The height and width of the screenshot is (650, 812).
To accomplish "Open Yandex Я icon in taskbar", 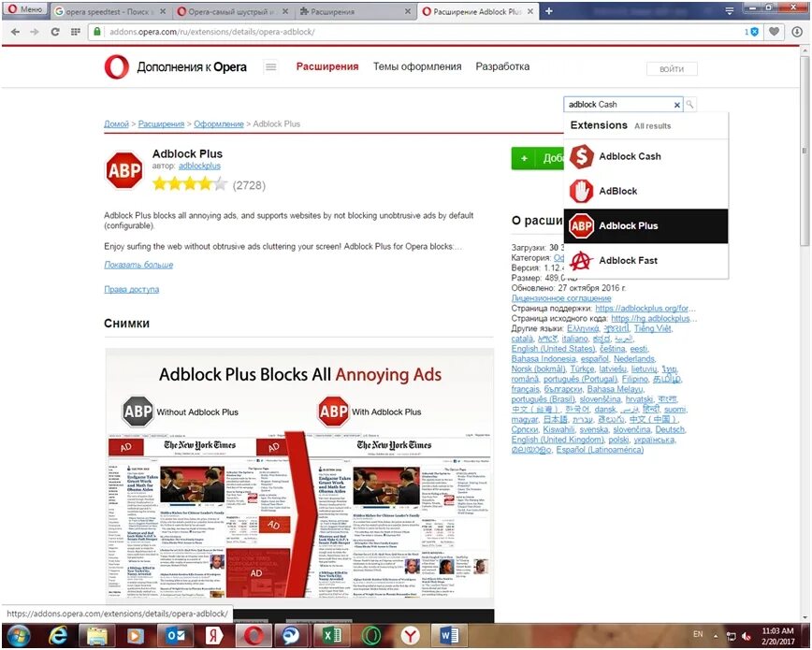I will click(214, 636).
